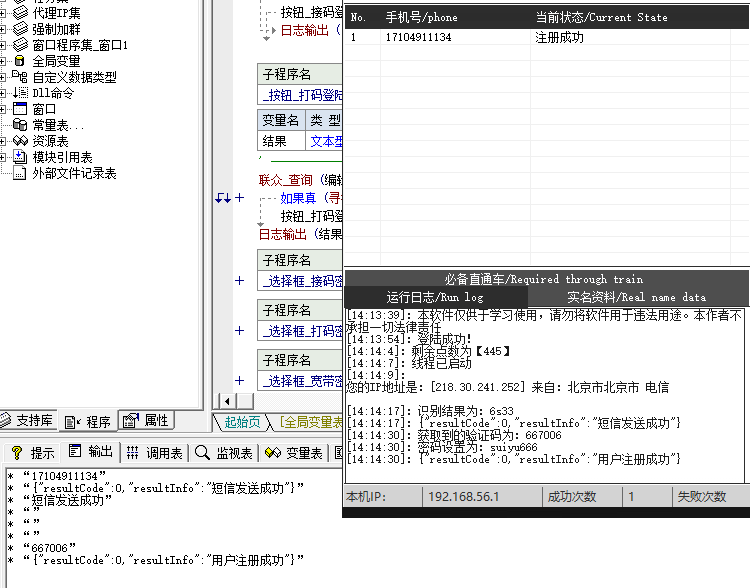Viewport: 750px width, 588px height.
Task: Open the 变量表 bottom tab
Action: 294,453
